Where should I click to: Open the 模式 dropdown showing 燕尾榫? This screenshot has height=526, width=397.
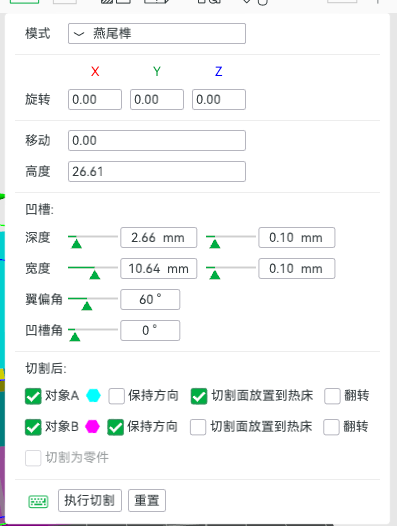point(157,34)
